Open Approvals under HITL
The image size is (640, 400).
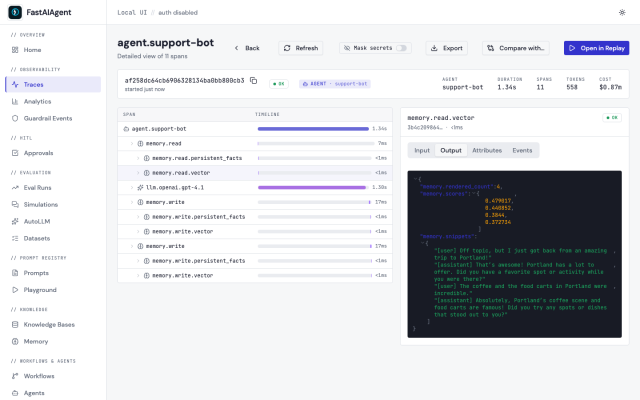pyautogui.click(x=53, y=153)
